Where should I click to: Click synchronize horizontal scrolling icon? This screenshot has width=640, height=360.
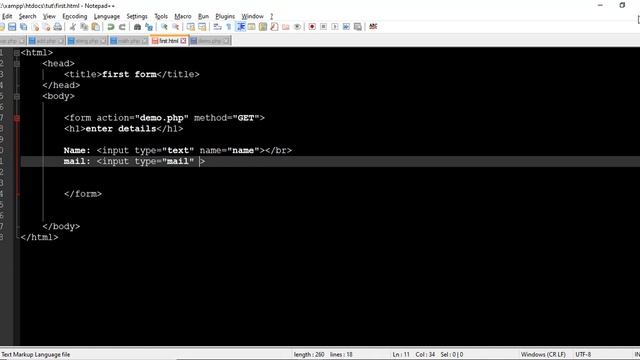pos(202,27)
